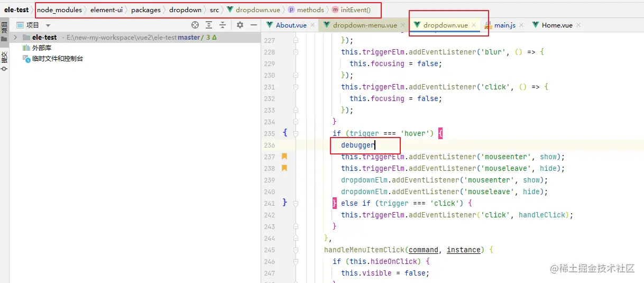Toggle the fold end marker at line 233
The width and height of the screenshot is (644, 283).
[x=296, y=110]
